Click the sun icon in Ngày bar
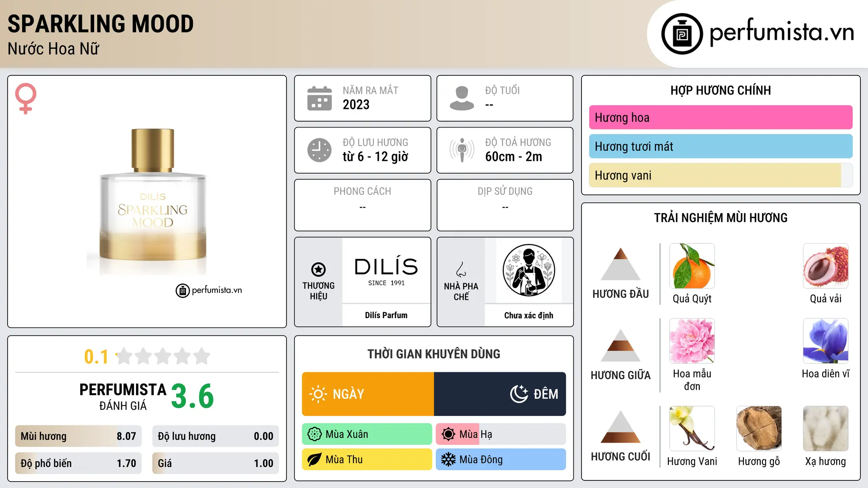 point(318,394)
